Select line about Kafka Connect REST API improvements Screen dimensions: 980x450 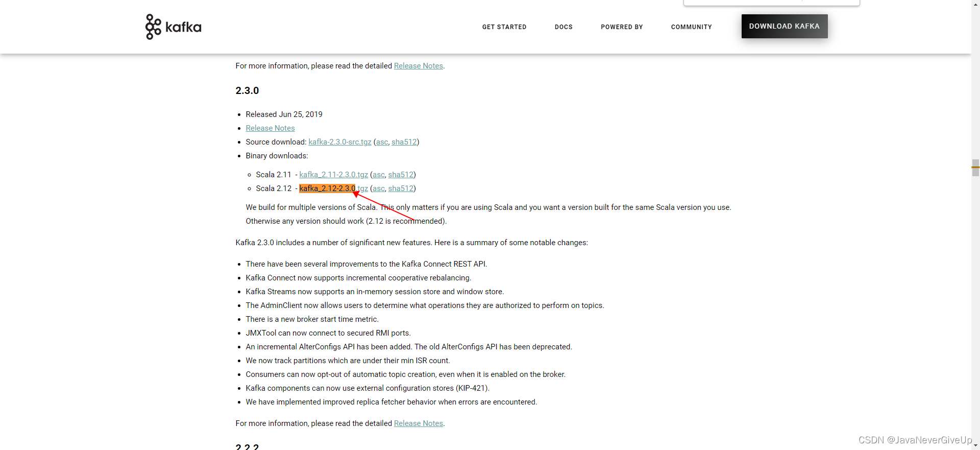click(x=366, y=264)
